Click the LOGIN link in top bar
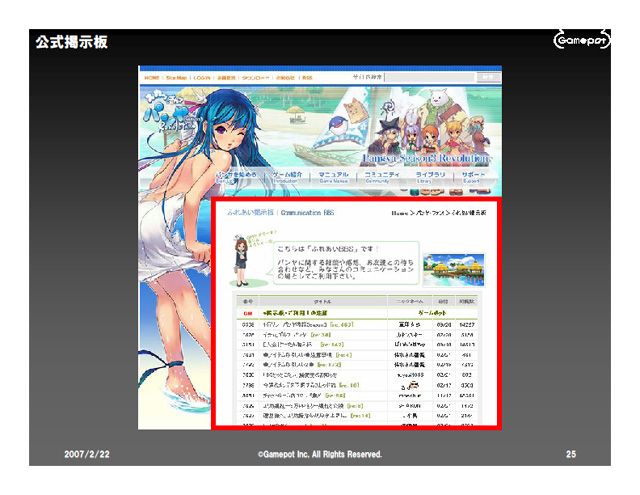The height and width of the screenshot is (495, 640). (x=202, y=78)
